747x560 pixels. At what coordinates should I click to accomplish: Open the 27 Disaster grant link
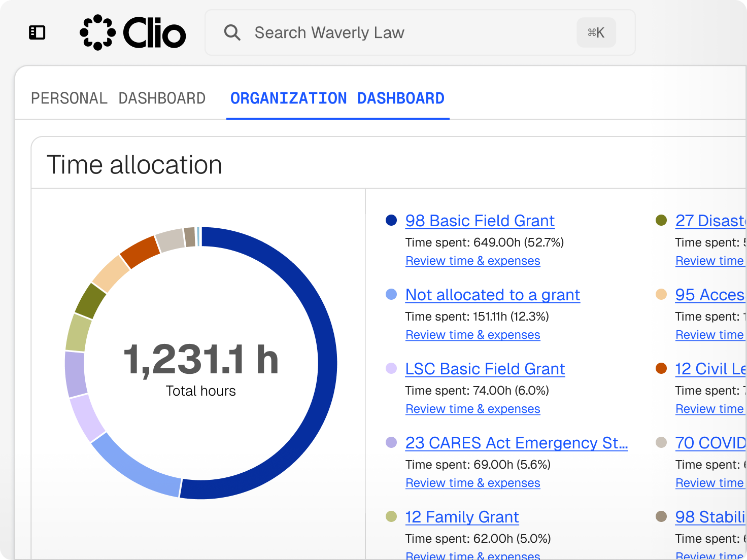(710, 221)
